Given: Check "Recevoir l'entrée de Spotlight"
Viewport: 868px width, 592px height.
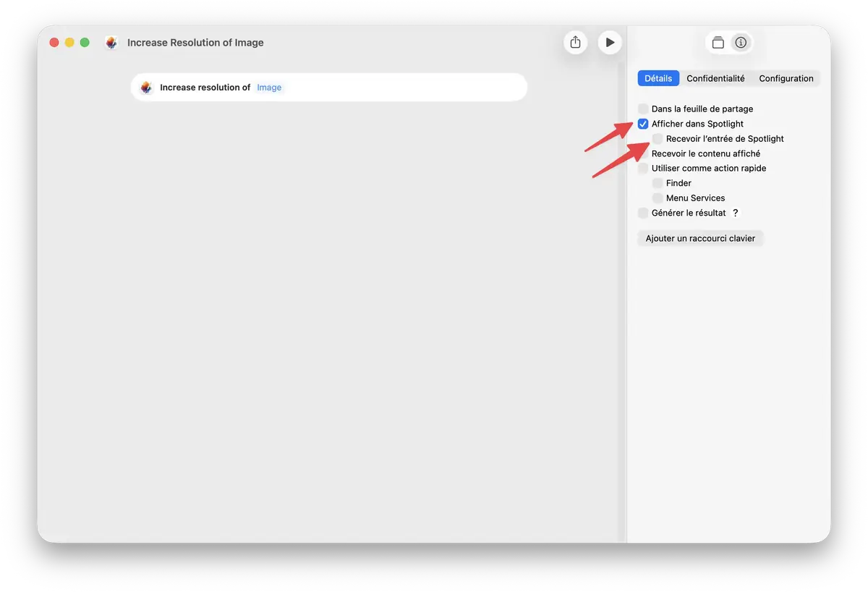Looking at the screenshot, I should tap(657, 138).
